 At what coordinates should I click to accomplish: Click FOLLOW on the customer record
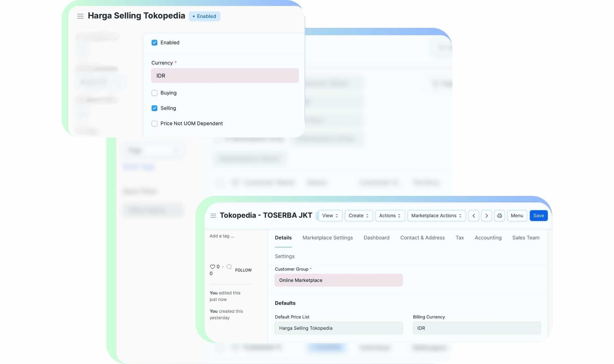coord(243,270)
